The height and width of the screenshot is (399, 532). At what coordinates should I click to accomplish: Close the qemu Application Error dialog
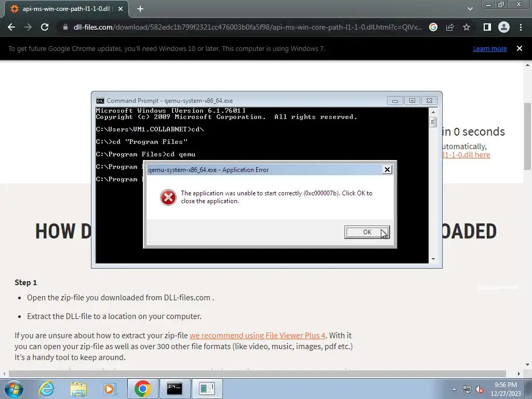tap(387, 170)
